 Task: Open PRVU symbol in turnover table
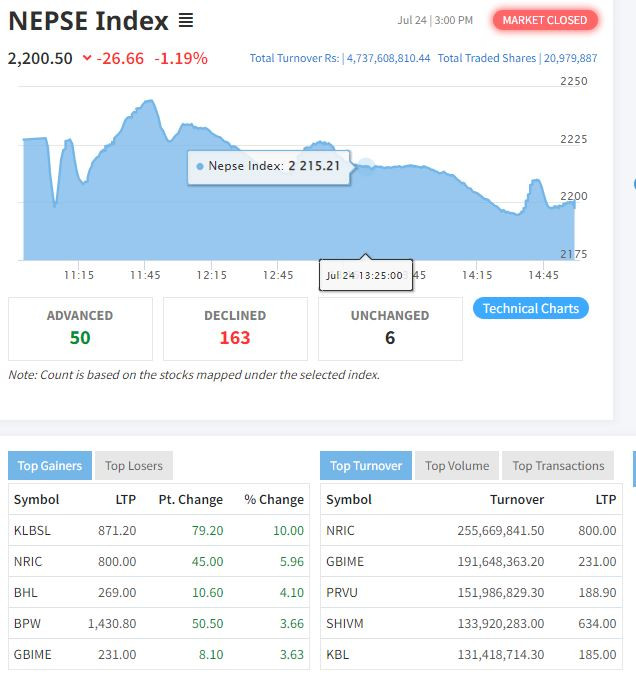pos(342,592)
